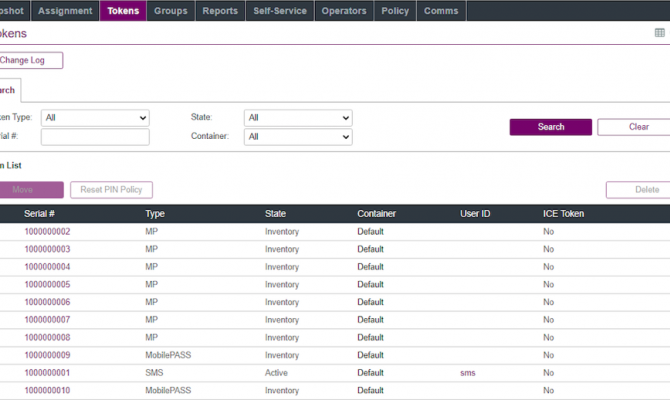The width and height of the screenshot is (670, 400).
Task: Open the Groups tab
Action: coord(171,11)
